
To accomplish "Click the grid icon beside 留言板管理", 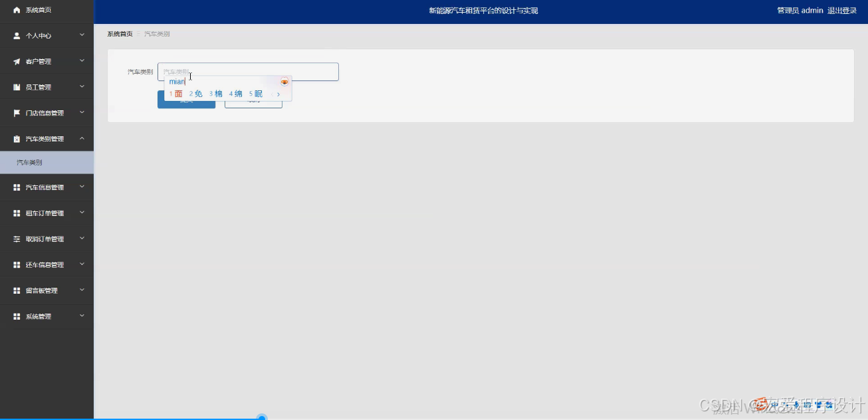I will point(17,290).
